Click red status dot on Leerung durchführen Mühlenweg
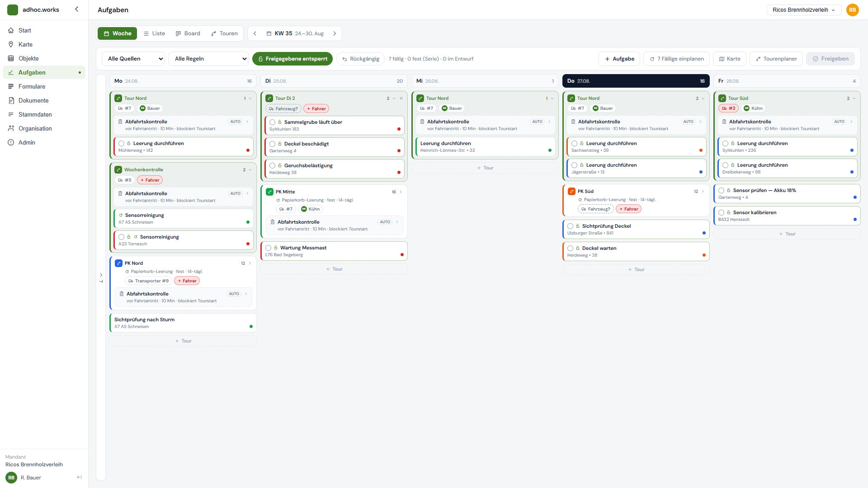Screen dimensions: 868x488 coord(248,150)
